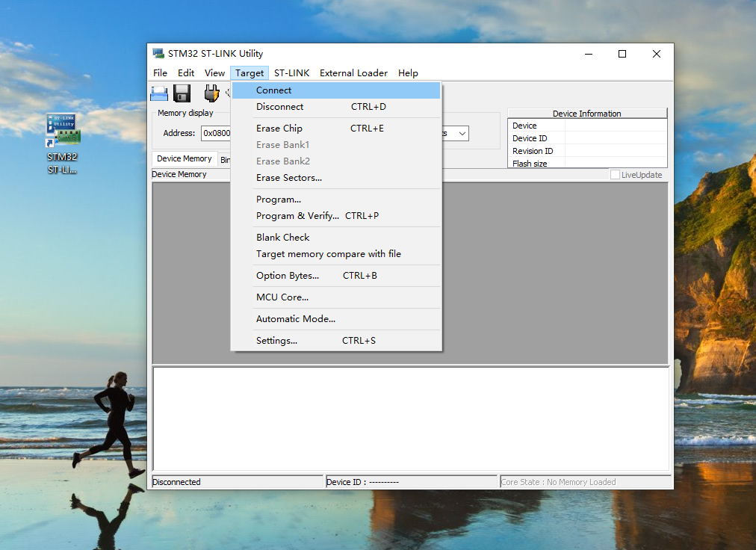Click the save floppy disk icon
This screenshot has width=756, height=550.
[x=182, y=93]
